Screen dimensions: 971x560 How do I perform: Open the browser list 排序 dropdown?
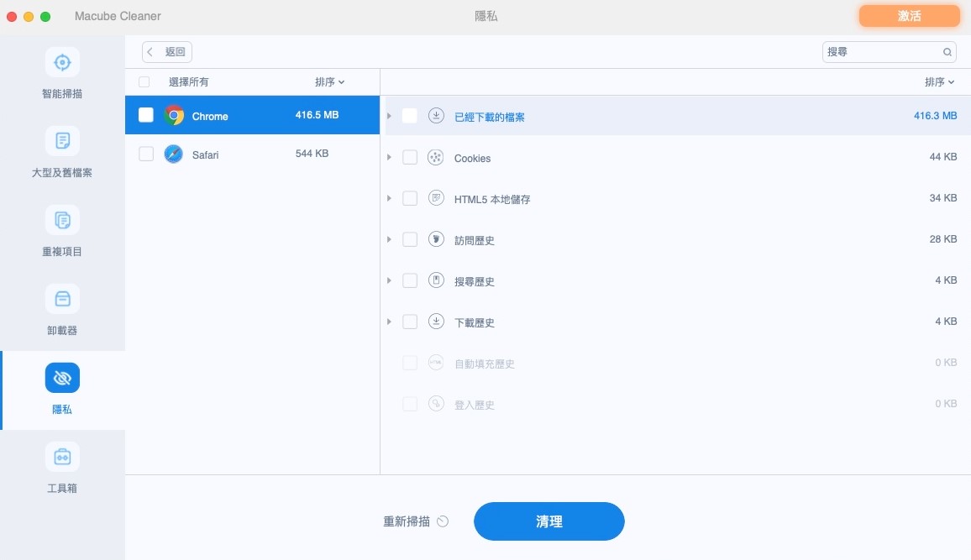(x=329, y=81)
